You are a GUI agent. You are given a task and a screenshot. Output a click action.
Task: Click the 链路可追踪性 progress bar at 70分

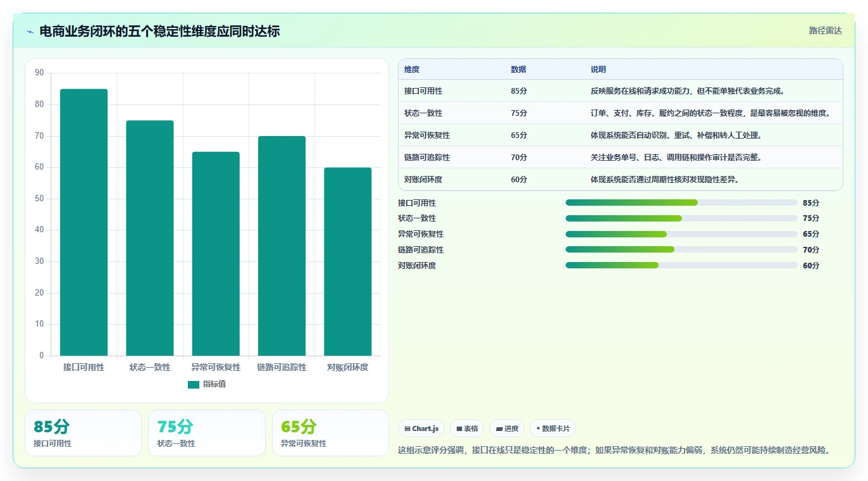pyautogui.click(x=681, y=250)
